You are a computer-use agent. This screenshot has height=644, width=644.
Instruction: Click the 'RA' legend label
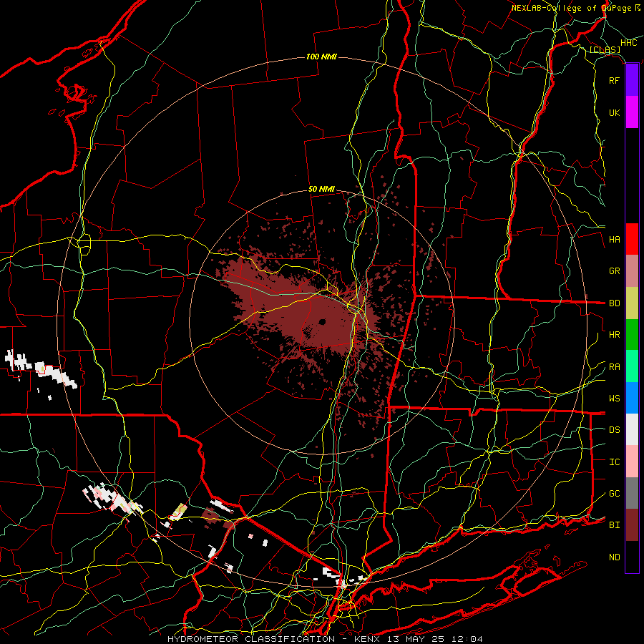point(614,367)
